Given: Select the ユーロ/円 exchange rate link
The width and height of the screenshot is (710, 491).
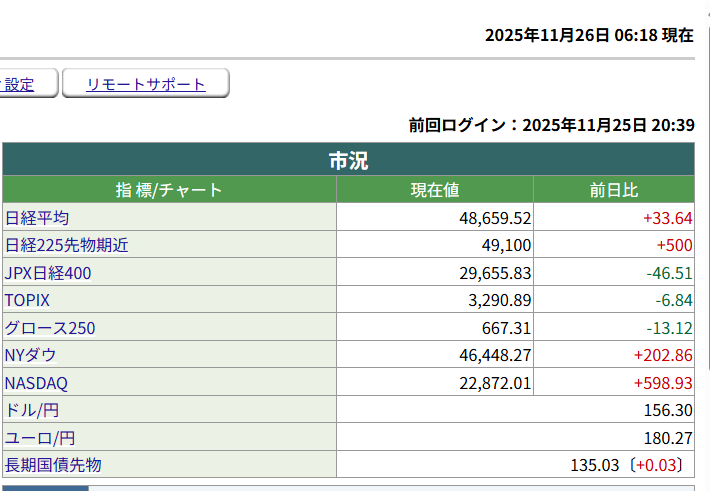Looking at the screenshot, I should tap(40, 438).
